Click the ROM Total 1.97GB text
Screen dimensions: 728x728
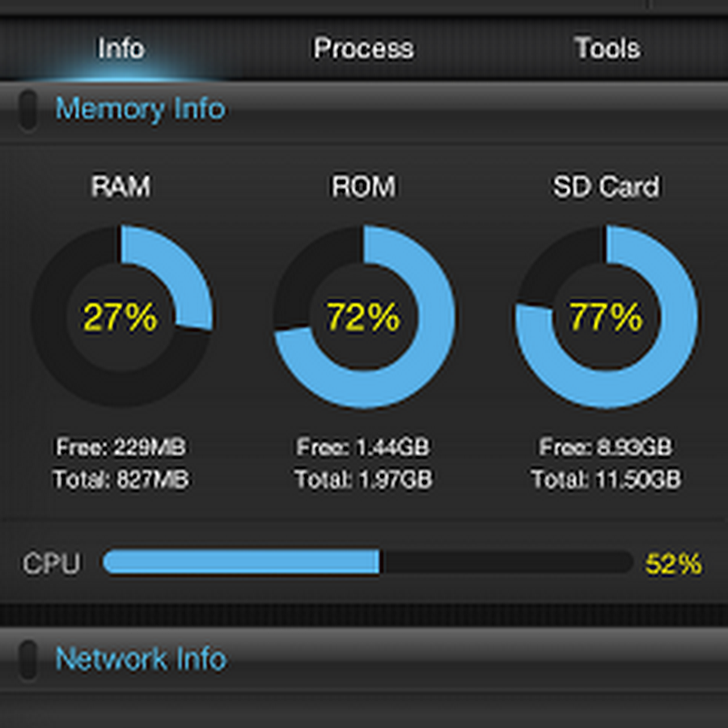363,480
